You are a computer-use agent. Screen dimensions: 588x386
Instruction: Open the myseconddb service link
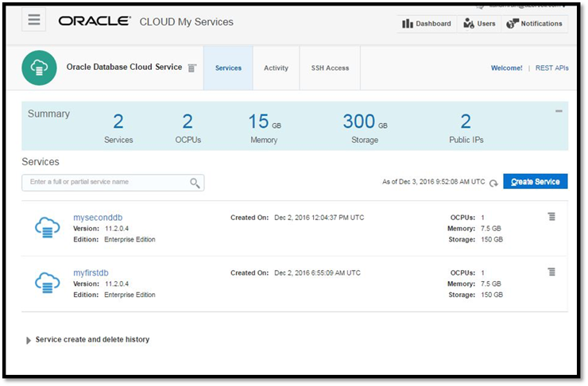pyautogui.click(x=98, y=218)
